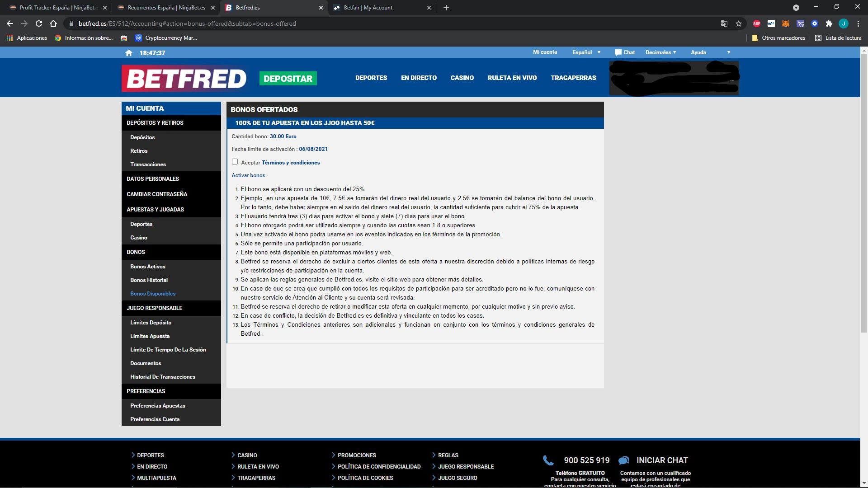868x488 pixels.
Task: Open Bonos Historial in sidebar
Action: click(149, 280)
